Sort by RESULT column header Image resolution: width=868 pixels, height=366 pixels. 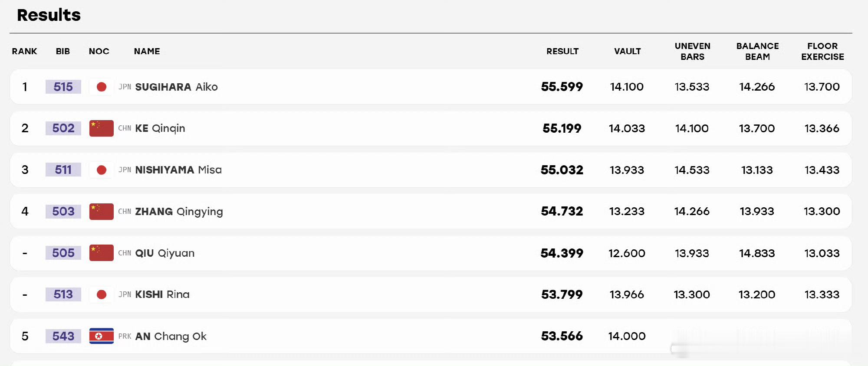pyautogui.click(x=562, y=51)
